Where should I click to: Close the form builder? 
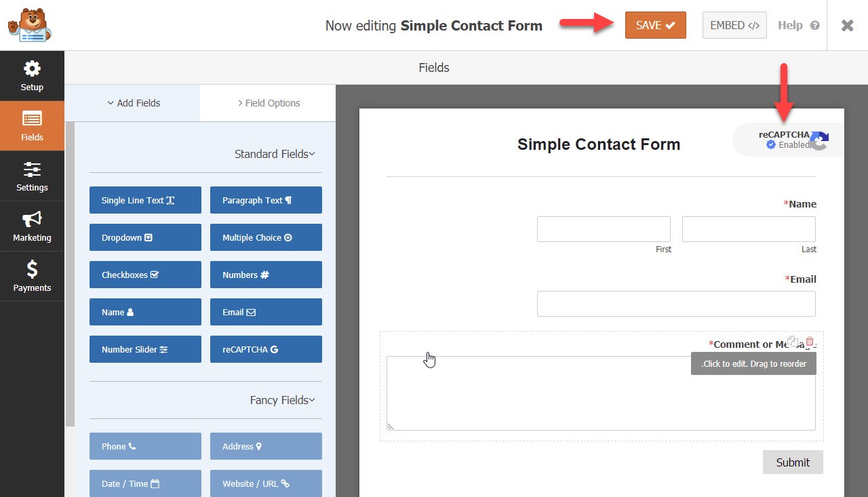[x=847, y=25]
